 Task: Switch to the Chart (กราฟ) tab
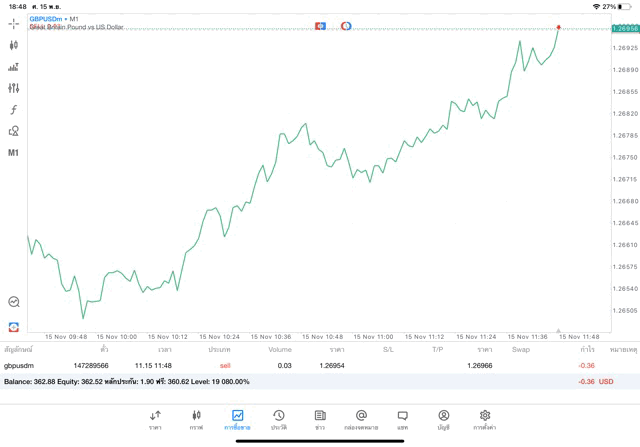tap(196, 419)
